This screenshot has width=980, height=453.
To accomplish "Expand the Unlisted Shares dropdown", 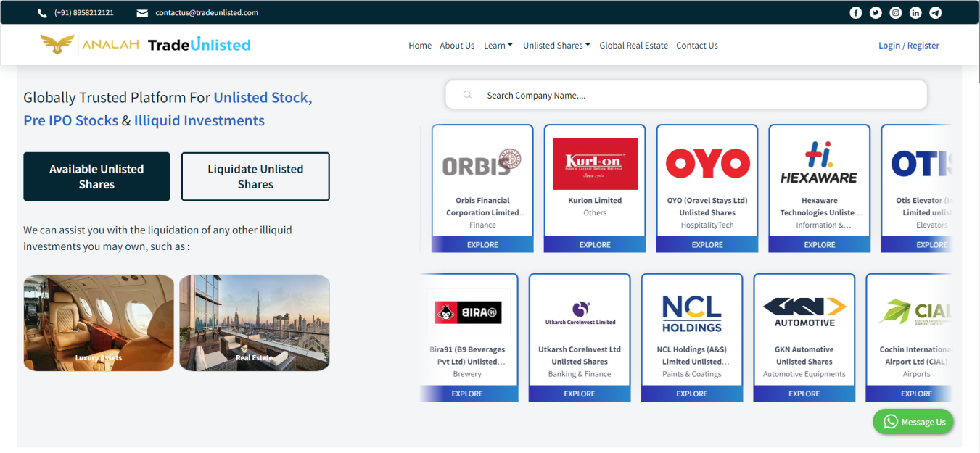I will 556,45.
